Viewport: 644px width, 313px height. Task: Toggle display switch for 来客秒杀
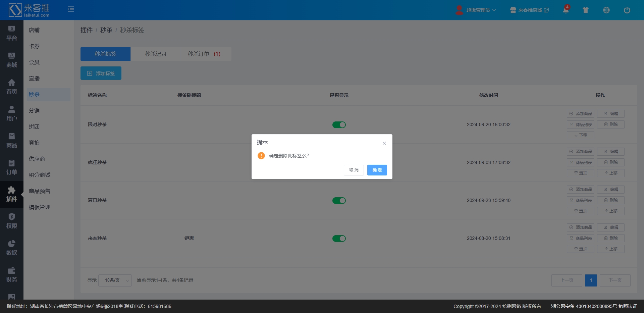point(339,239)
